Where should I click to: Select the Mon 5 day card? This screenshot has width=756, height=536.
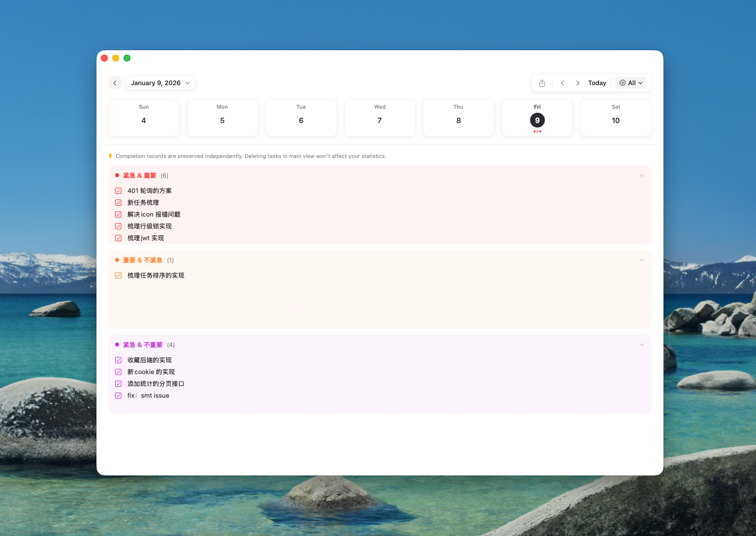[x=222, y=118]
